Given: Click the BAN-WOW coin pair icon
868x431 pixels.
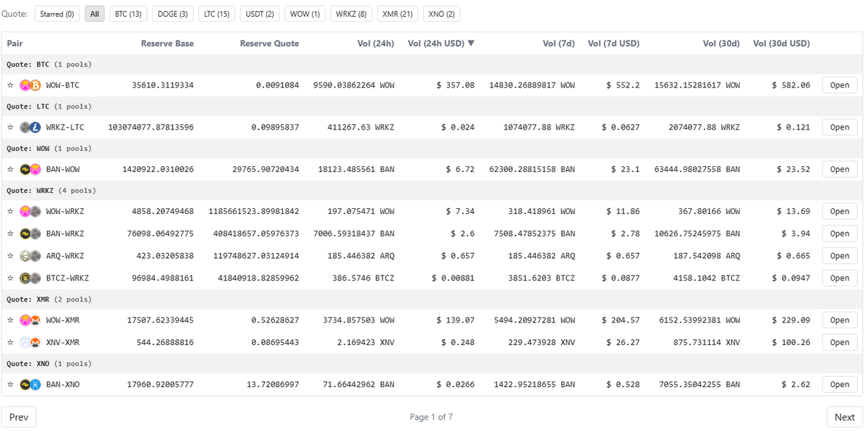Looking at the screenshot, I should coord(30,169).
